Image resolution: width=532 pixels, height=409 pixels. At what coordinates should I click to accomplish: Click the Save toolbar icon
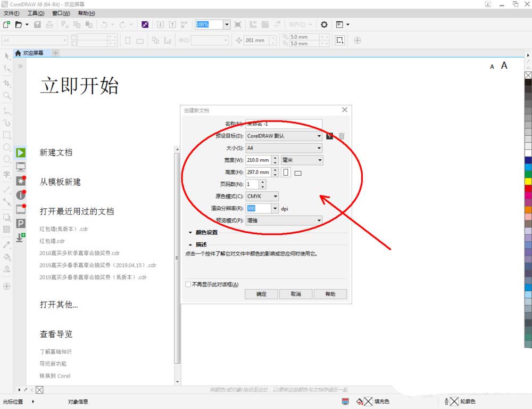click(37, 24)
